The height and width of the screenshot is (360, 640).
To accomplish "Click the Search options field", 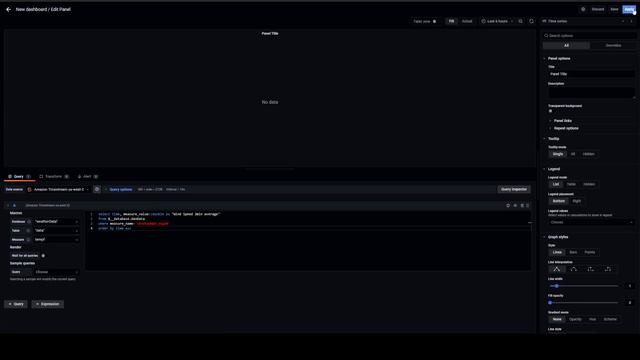I will pyautogui.click(x=589, y=36).
